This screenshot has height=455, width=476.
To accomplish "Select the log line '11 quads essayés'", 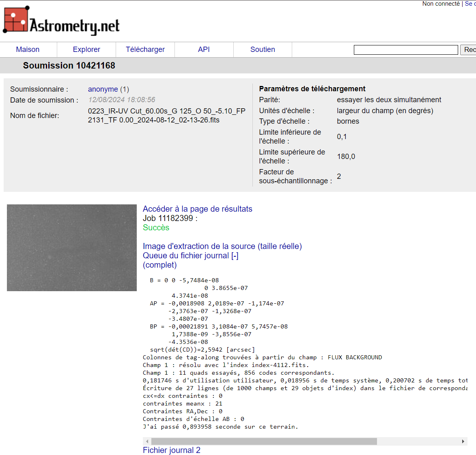I will [x=238, y=373].
